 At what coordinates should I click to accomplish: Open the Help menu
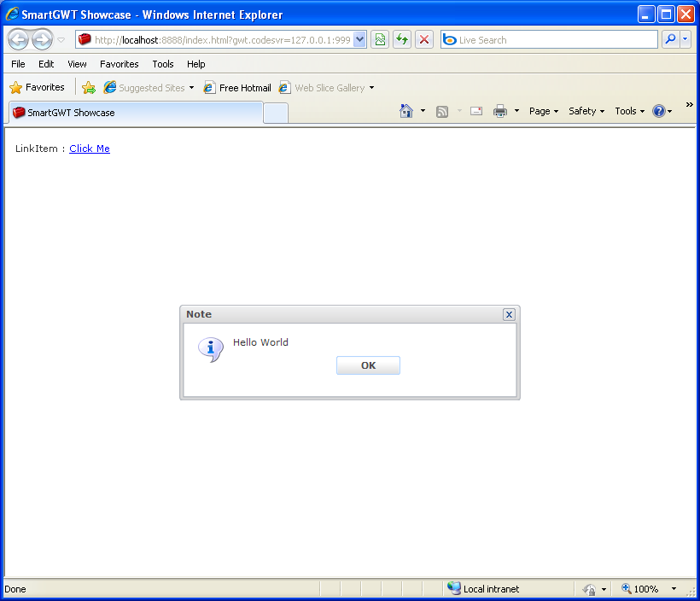[x=196, y=64]
